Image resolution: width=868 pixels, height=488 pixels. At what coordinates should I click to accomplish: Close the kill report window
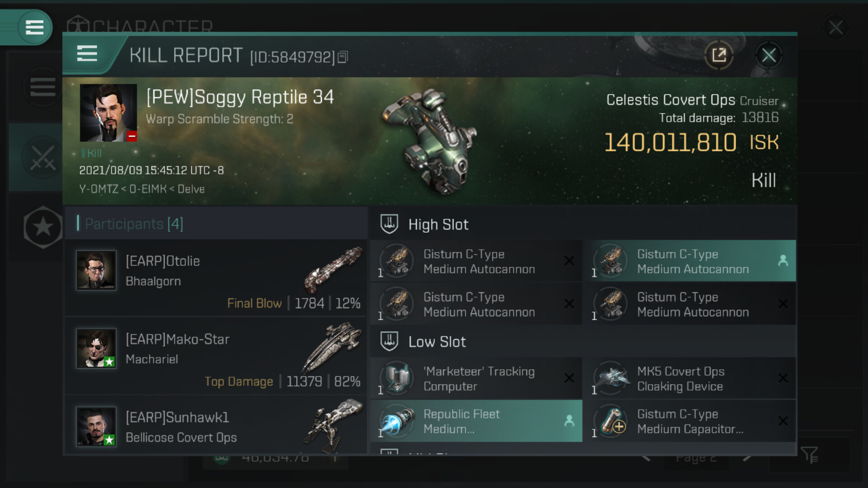tap(769, 56)
